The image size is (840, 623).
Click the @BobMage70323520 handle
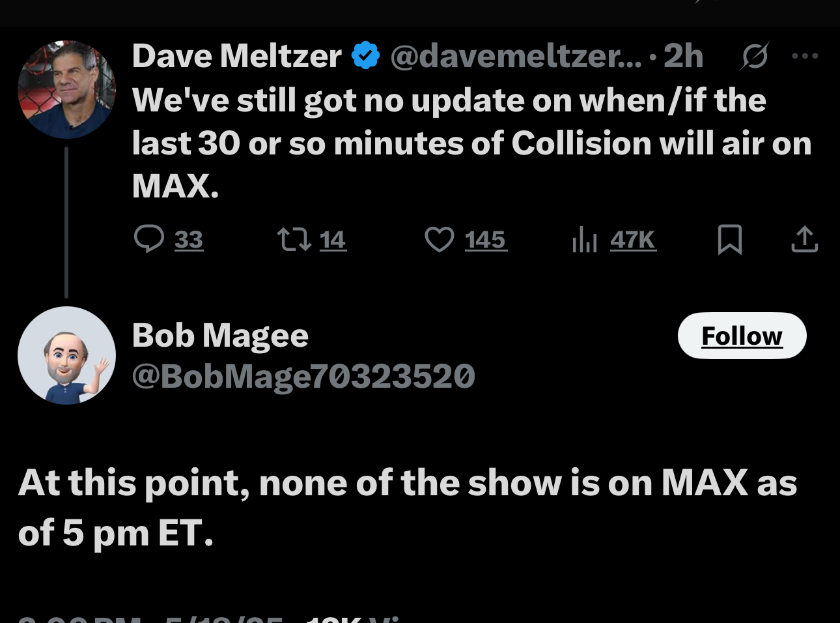click(x=303, y=376)
